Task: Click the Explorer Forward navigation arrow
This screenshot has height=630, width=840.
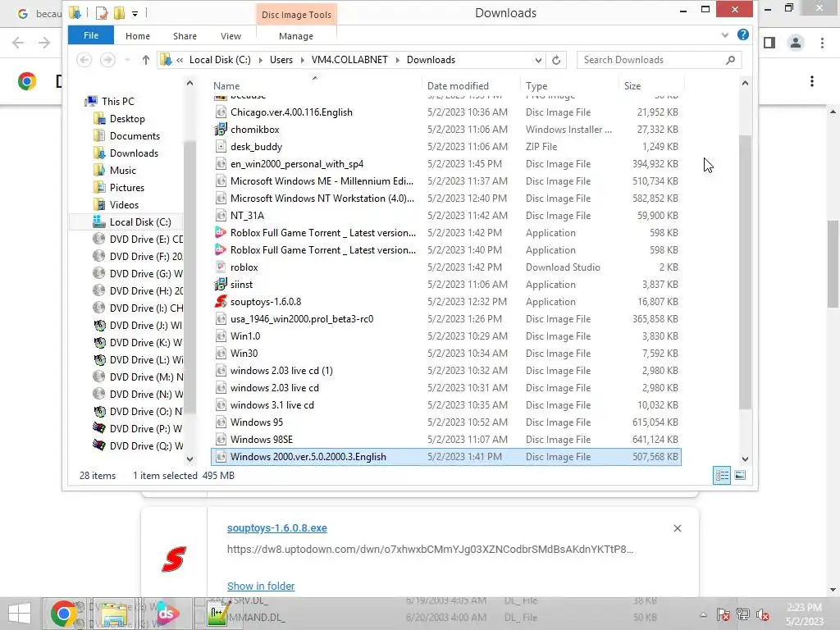Action: (107, 60)
